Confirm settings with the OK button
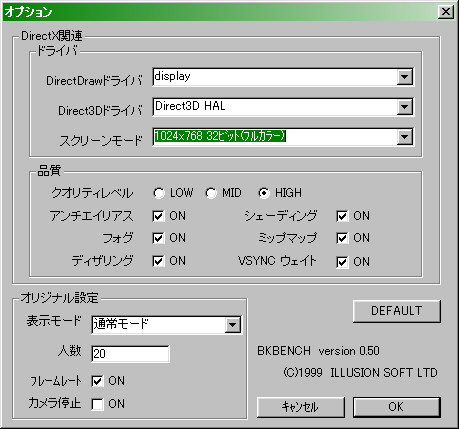Image resolution: width=459 pixels, height=429 pixels. click(397, 407)
